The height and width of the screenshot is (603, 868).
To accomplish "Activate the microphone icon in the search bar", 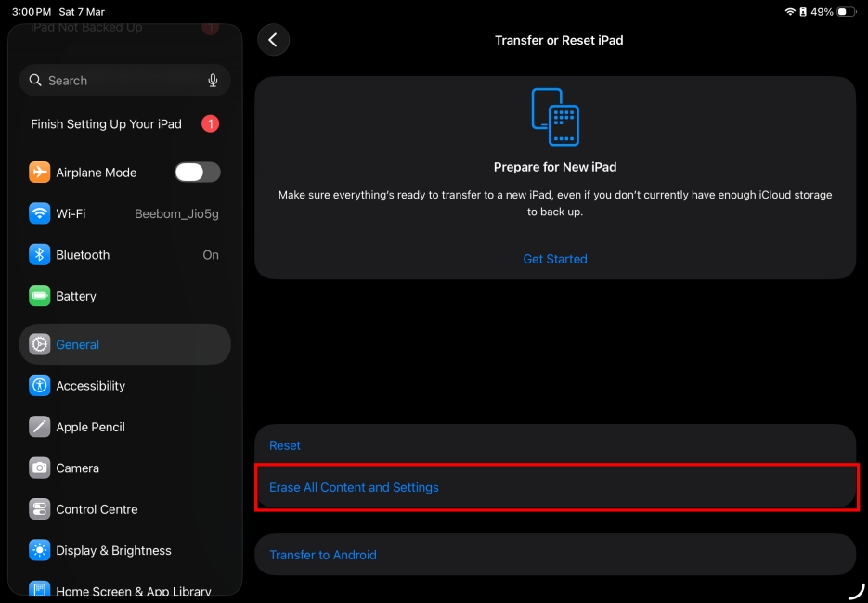I will (212, 81).
